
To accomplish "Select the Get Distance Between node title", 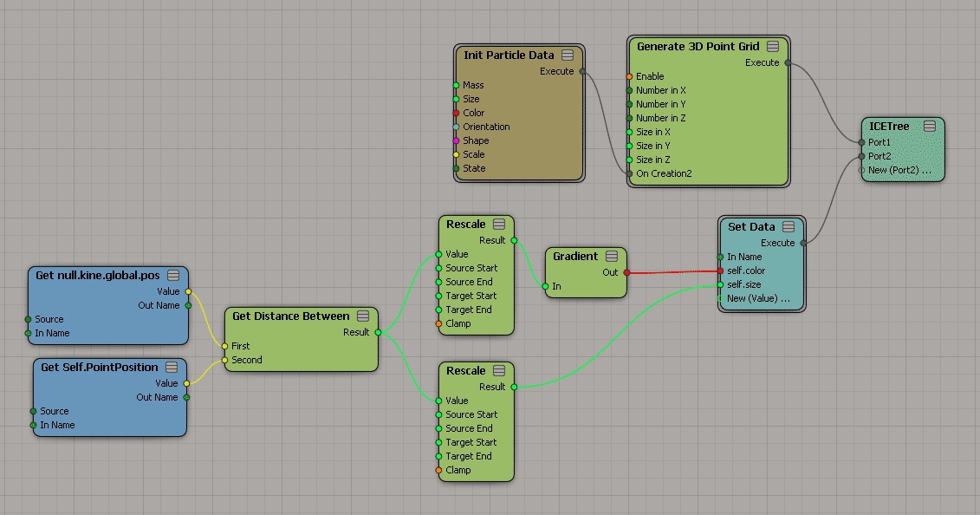I will coord(290,316).
